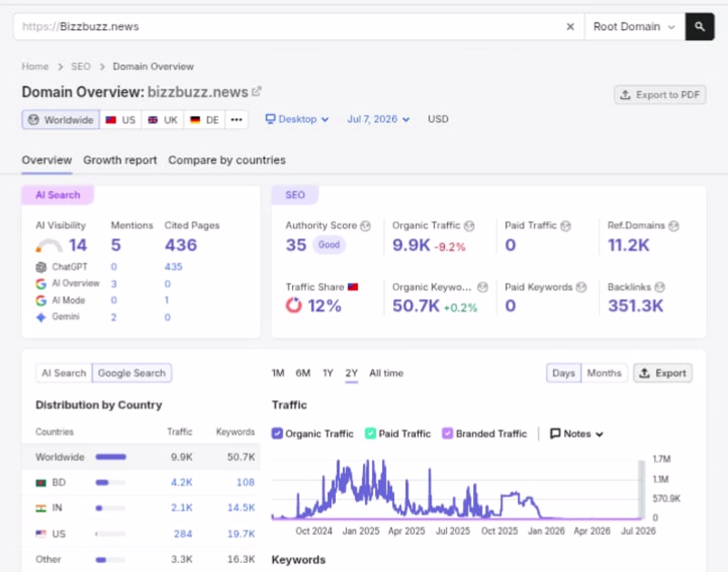The width and height of the screenshot is (728, 572).
Task: Open bizzbuzz.news external link icon
Action: [x=257, y=91]
